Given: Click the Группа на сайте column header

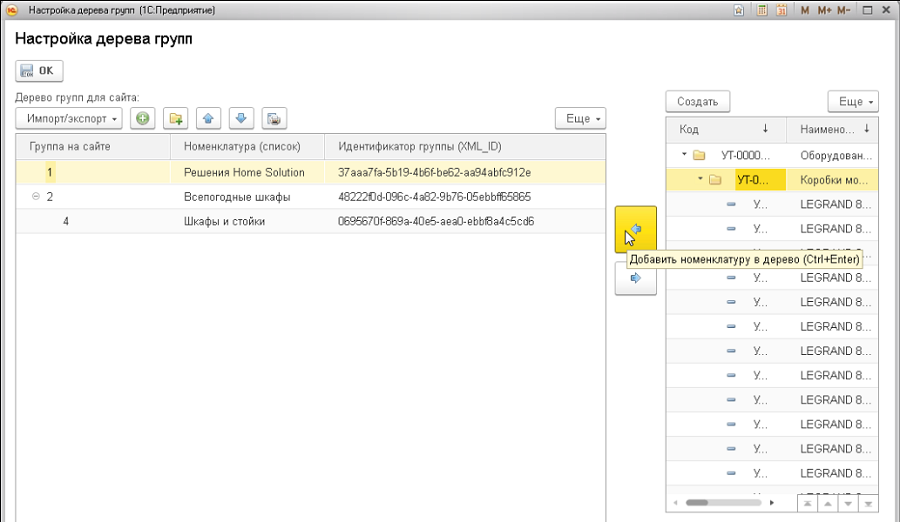Looking at the screenshot, I should point(93,146).
